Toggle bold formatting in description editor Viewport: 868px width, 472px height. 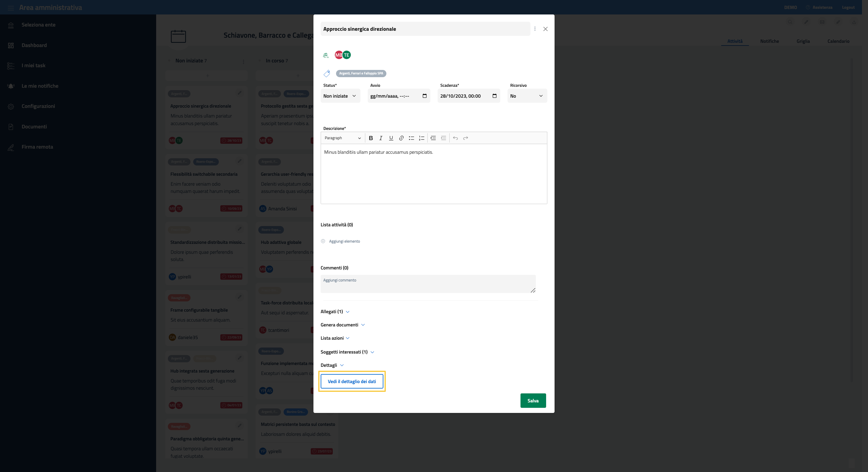pos(371,138)
